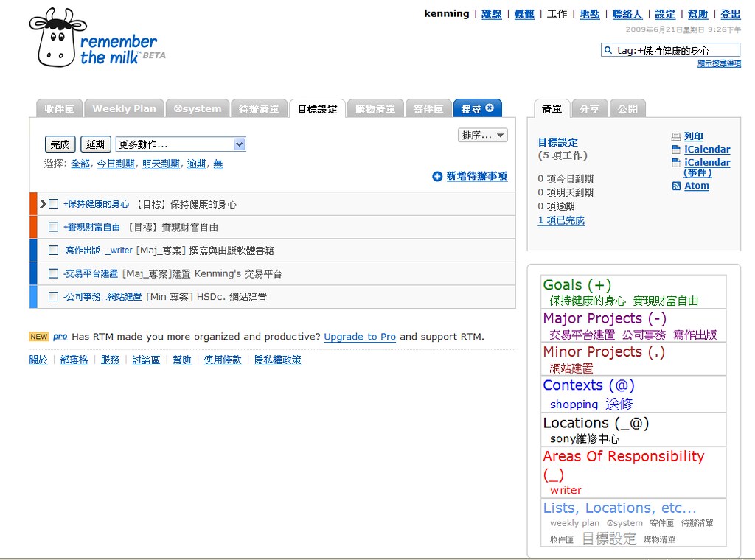Click 實現財富自由 tag under Goals
755x560 pixels.
point(666,301)
